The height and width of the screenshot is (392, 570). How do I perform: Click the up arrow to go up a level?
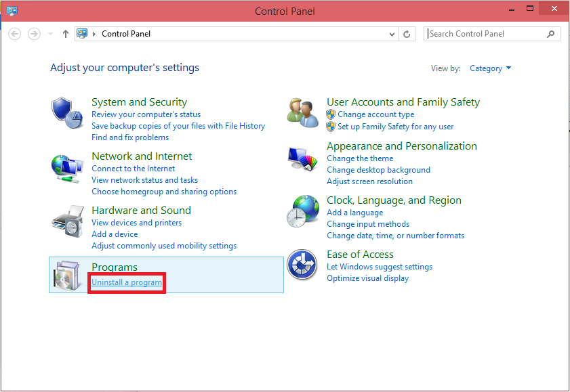pos(64,33)
